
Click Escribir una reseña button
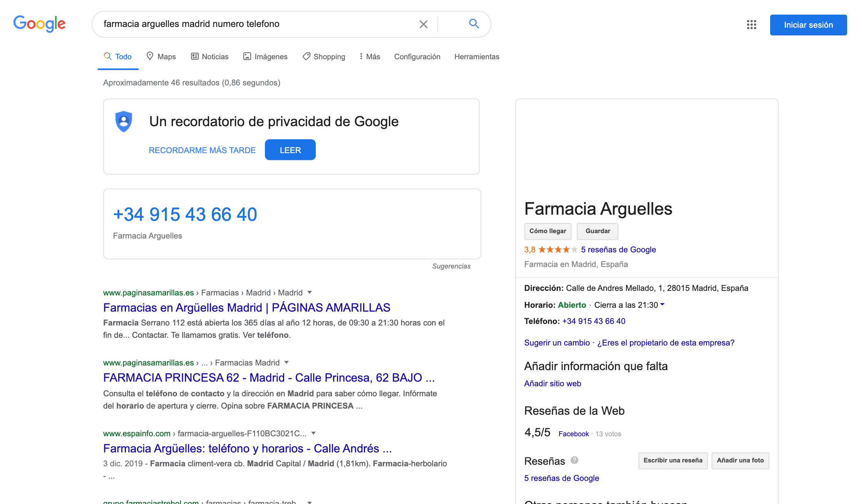tap(673, 461)
